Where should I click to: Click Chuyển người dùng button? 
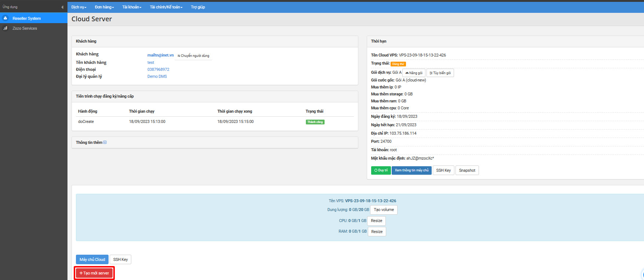pos(194,56)
